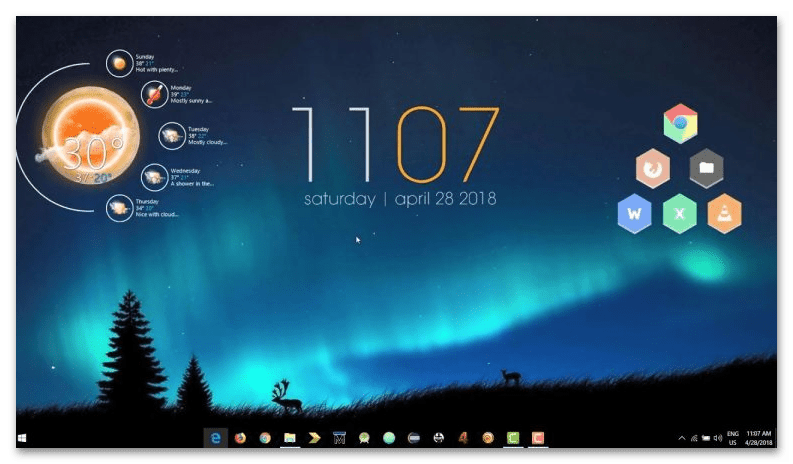Open the taskbar clock showing 11:07 AM

759,438
